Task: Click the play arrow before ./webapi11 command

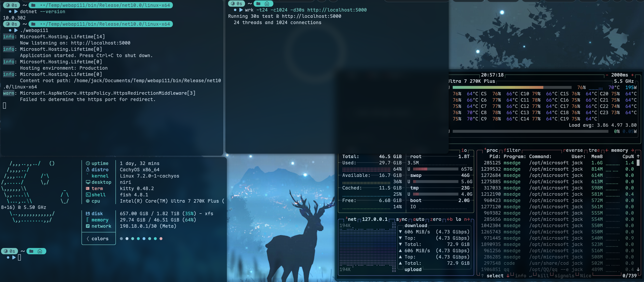Action: 16,30
